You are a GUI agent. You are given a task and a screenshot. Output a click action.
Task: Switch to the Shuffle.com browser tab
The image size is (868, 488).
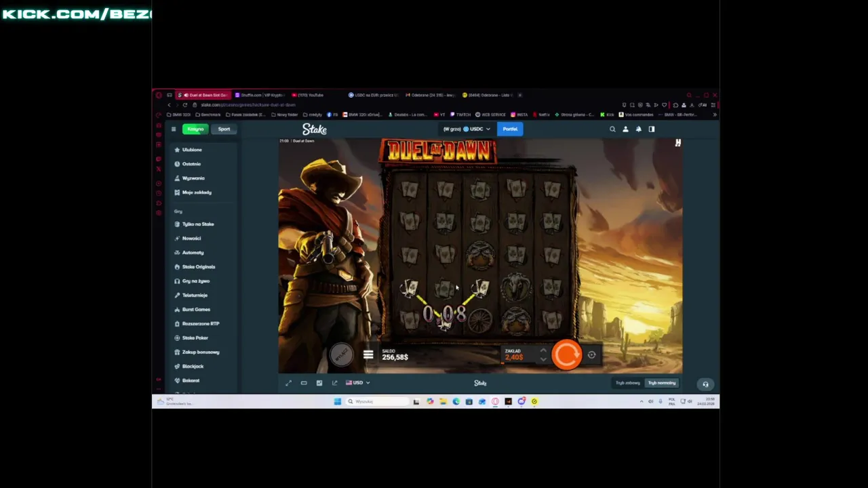260,95
